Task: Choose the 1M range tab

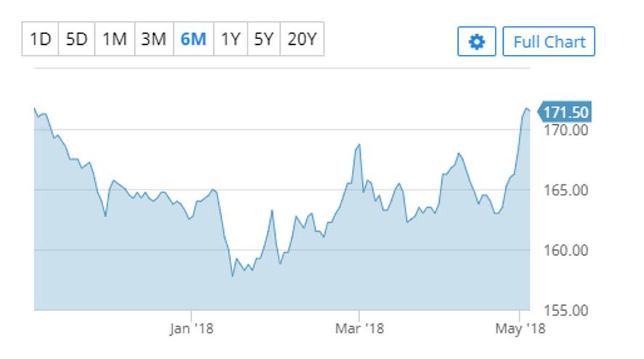Action: (x=115, y=39)
